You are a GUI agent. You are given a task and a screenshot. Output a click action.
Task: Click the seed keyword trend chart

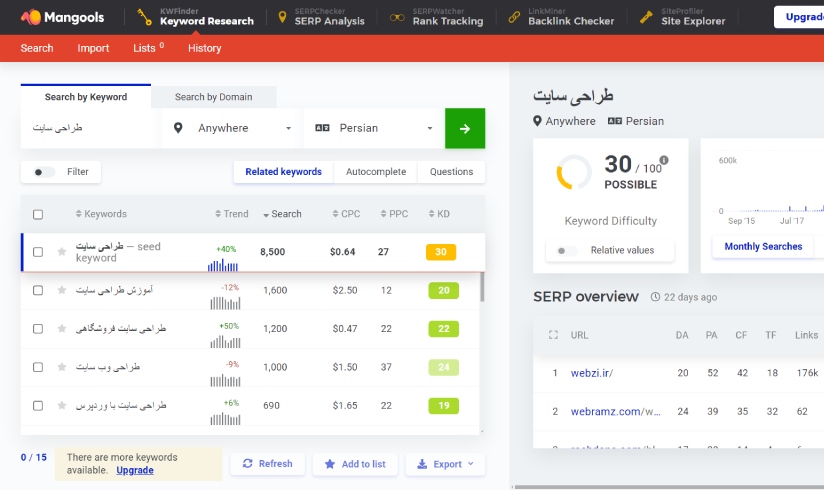click(223, 265)
